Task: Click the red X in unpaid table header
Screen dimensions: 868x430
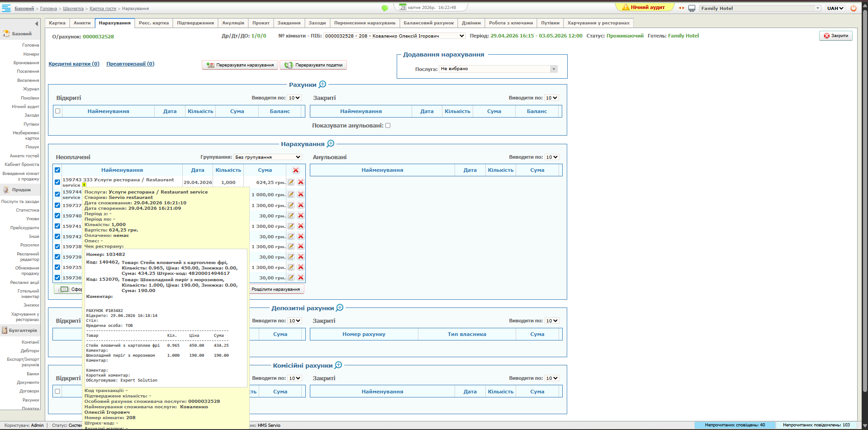Action: (296, 170)
